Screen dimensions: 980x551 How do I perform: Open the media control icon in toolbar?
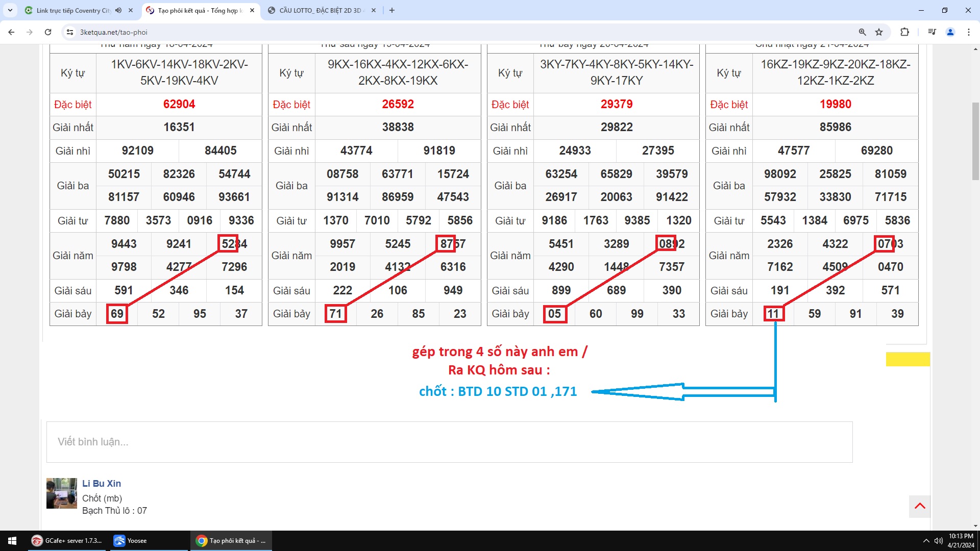(932, 32)
